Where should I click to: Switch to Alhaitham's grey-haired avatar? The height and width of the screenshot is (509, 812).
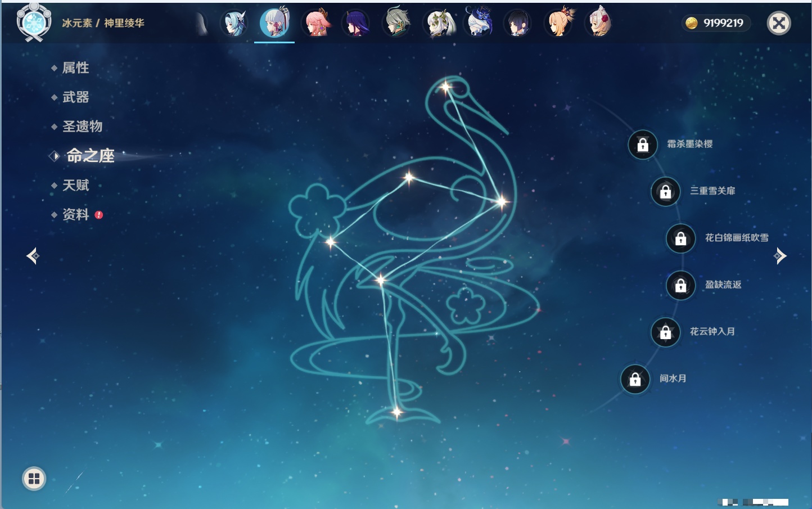pyautogui.click(x=397, y=23)
